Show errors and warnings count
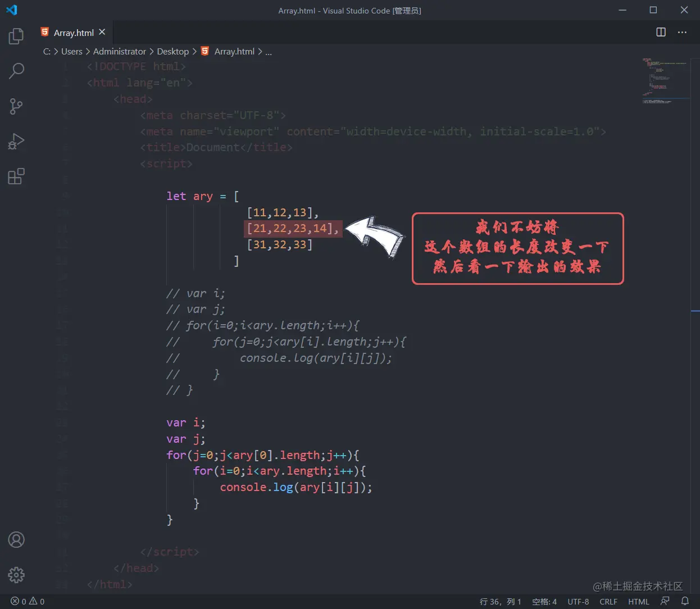The width and height of the screenshot is (700, 609). (x=28, y=601)
